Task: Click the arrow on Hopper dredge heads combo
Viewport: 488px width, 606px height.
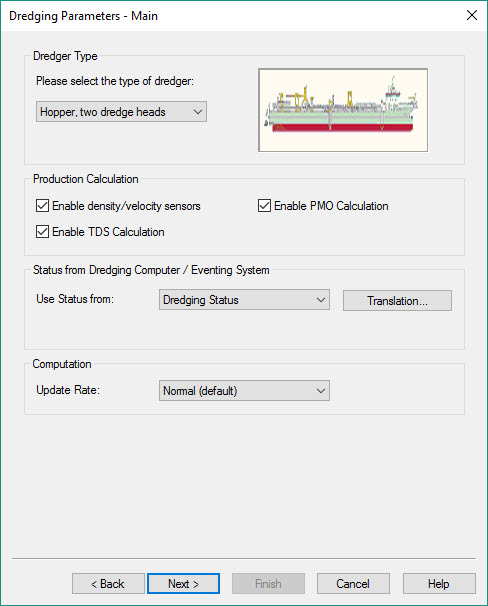Action: point(198,112)
